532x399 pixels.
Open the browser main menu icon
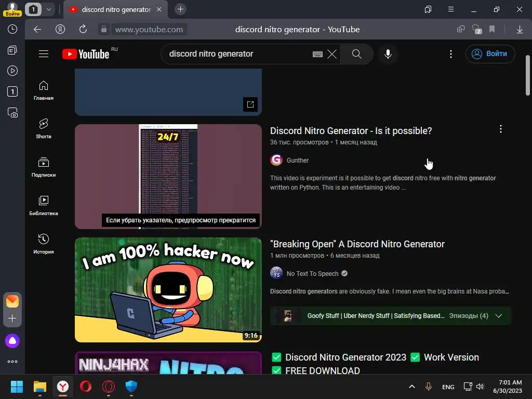pyautogui.click(x=451, y=9)
